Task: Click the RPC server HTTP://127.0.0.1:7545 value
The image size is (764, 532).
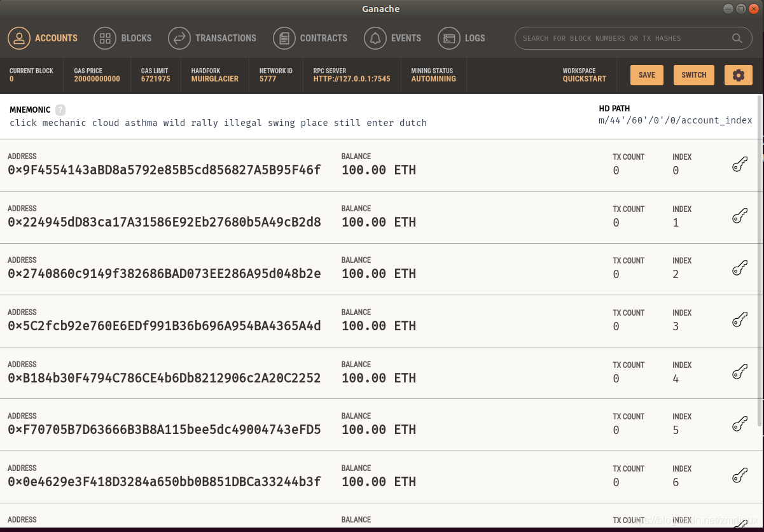Action: [x=352, y=79]
